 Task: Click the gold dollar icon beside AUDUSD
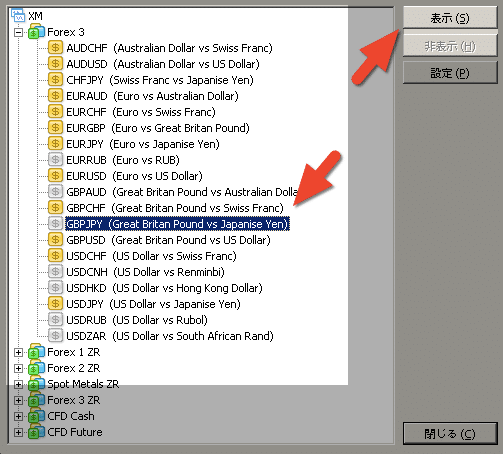click(x=55, y=64)
